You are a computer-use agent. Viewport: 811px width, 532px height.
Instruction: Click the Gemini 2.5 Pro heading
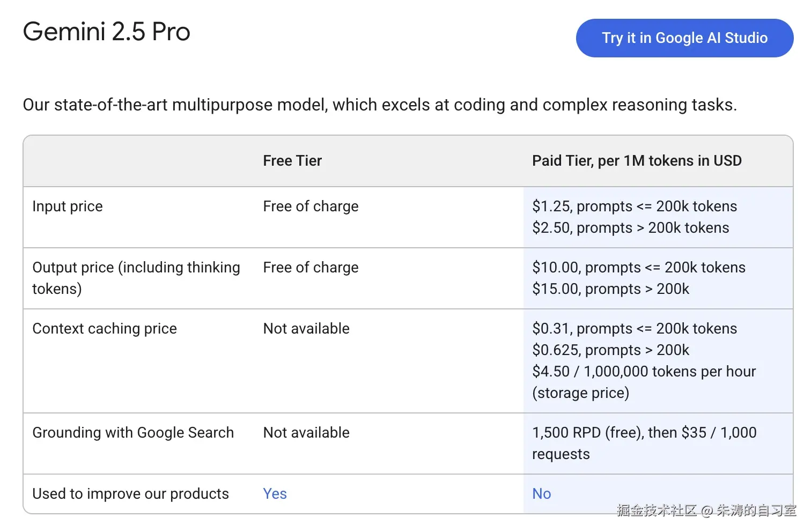coord(106,32)
